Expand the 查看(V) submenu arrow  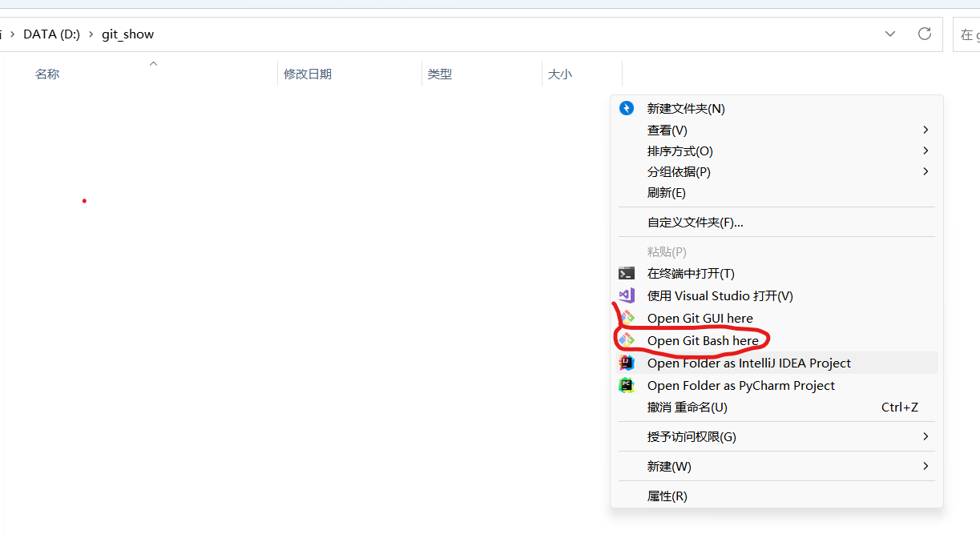[926, 130]
